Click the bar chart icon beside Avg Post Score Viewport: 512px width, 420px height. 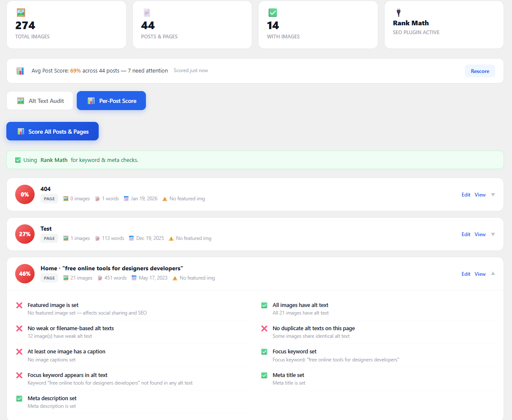tap(20, 71)
